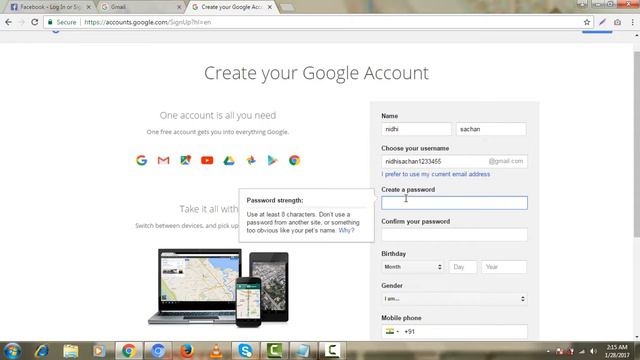The height and width of the screenshot is (360, 640).
Task: Click the page vertical scrollbar thumb
Action: (x=636, y=144)
